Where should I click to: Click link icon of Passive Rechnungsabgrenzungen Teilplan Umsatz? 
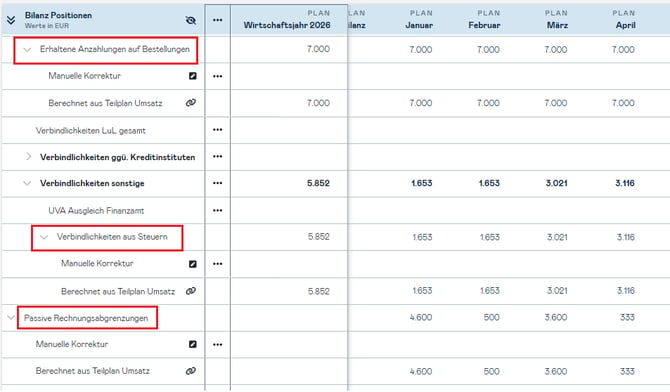[191, 371]
